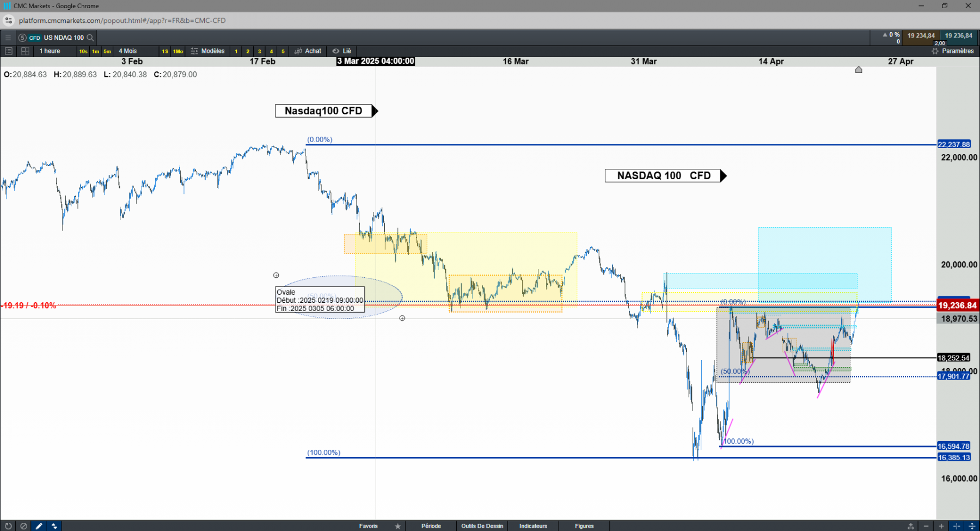Click the 18,252.54 black price level tag

(x=953, y=358)
